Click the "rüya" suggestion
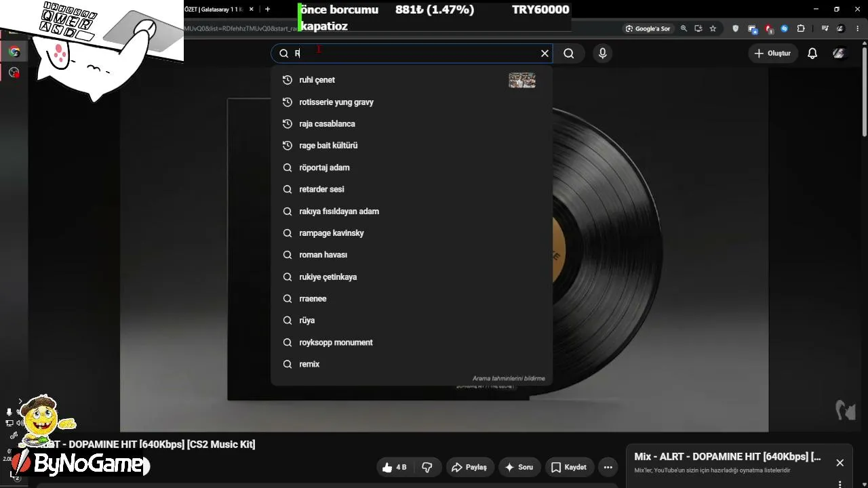Viewport: 868px width, 488px height. [x=411, y=321]
